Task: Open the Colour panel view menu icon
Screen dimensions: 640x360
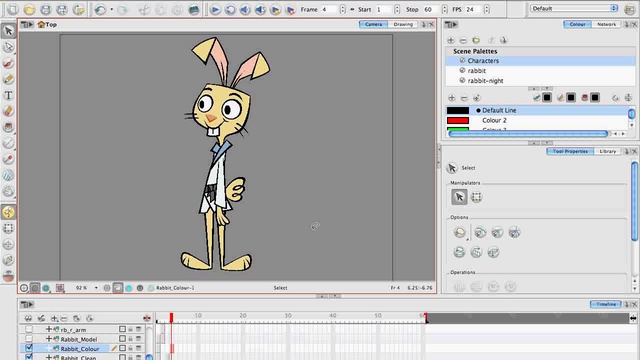Action: point(451,24)
